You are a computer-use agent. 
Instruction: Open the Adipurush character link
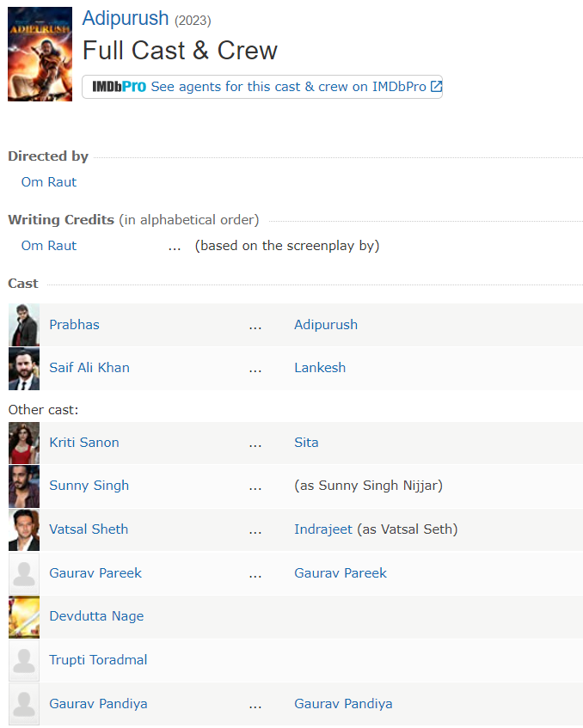(326, 325)
